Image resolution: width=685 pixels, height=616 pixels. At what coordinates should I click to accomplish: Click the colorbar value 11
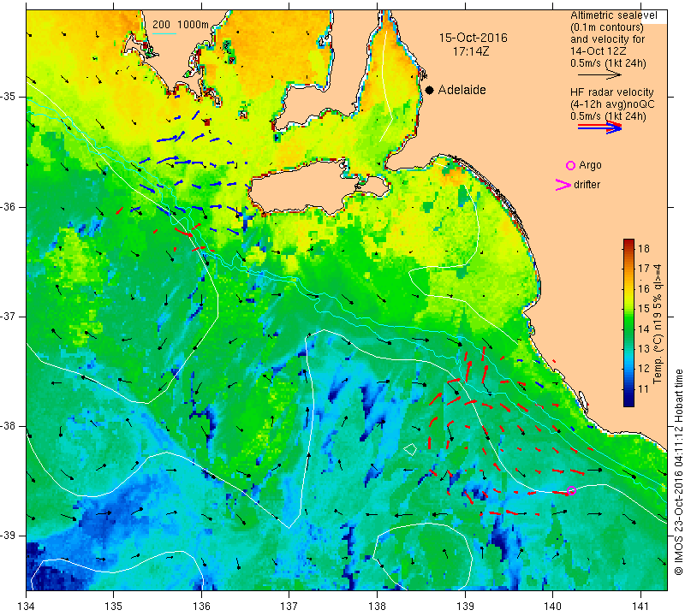click(644, 388)
